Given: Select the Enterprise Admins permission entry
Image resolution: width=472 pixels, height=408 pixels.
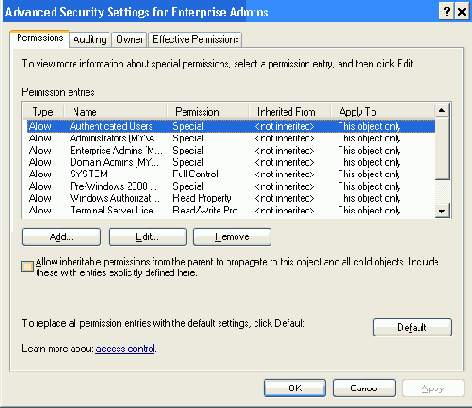Looking at the screenshot, I should click(231, 150).
